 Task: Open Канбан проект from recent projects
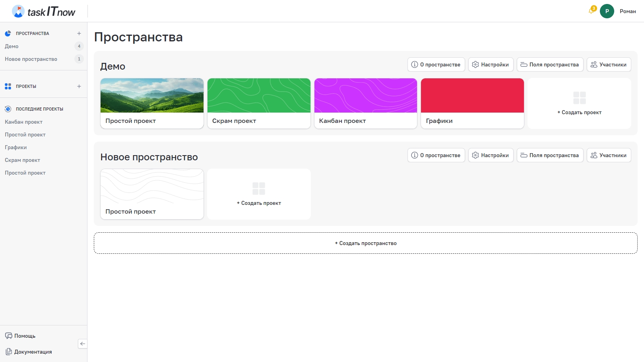click(x=23, y=122)
